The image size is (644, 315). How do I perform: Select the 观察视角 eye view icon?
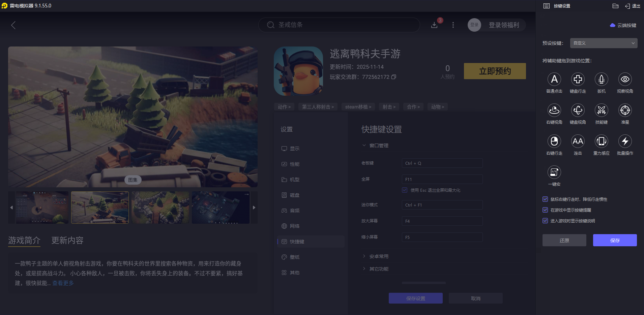pos(625,79)
